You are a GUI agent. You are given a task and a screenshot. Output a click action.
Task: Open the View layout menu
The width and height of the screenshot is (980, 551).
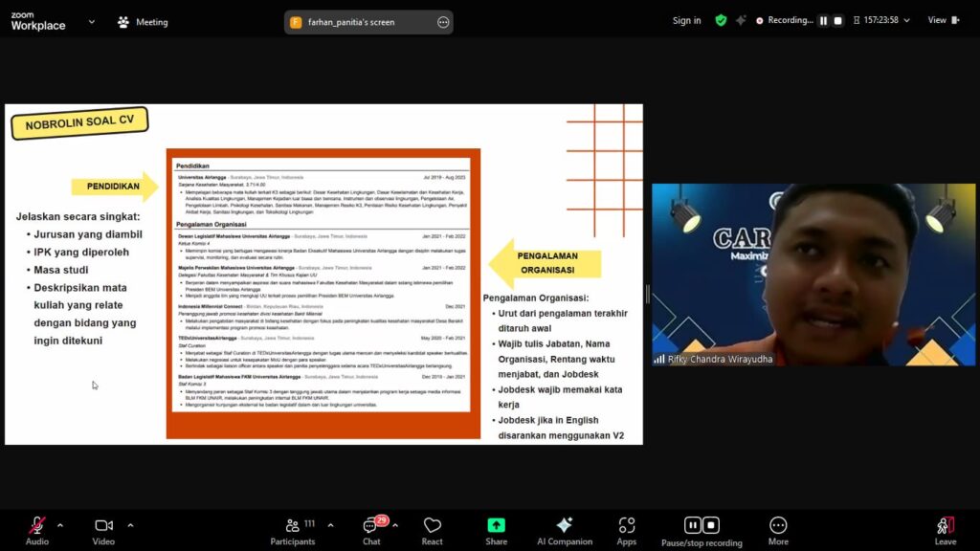point(942,20)
